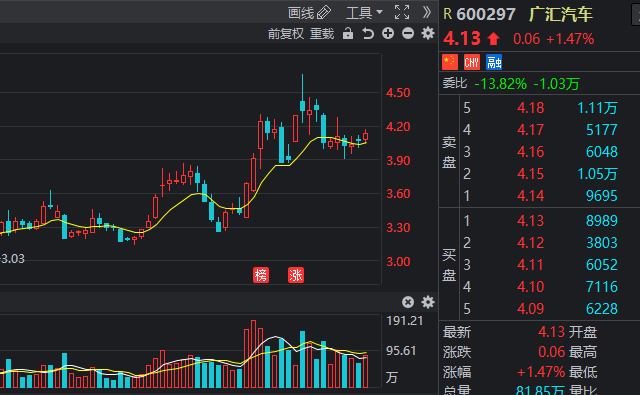
Task: Click the current price 4.13 header
Action: tap(462, 39)
